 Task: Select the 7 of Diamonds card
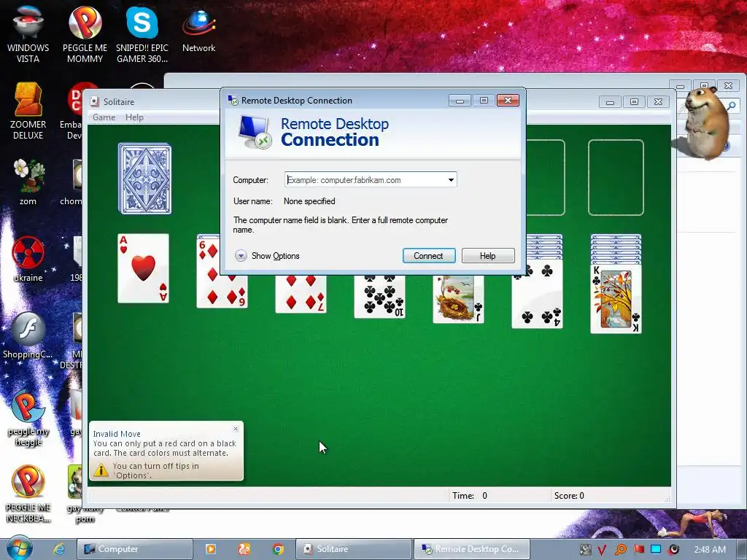point(301,294)
